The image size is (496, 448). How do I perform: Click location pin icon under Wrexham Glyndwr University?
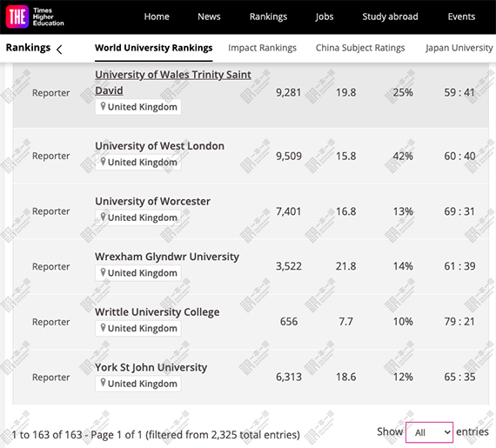pos(103,272)
